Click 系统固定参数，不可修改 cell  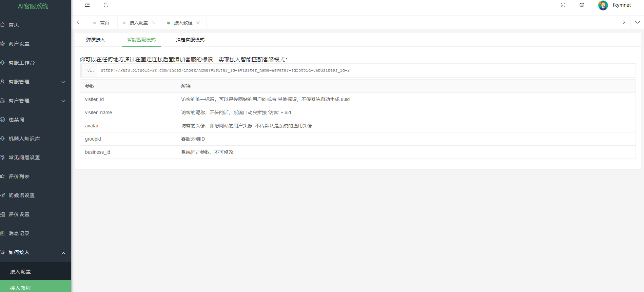(x=406, y=152)
